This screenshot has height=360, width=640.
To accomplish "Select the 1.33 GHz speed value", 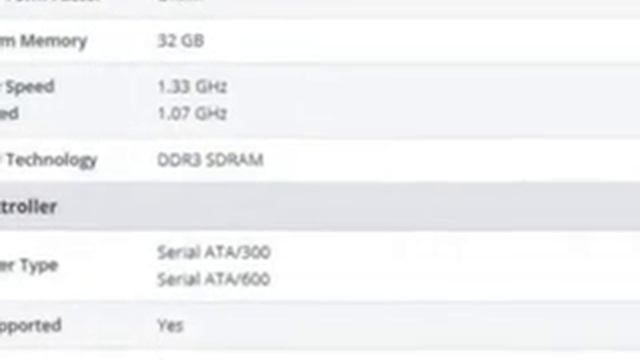I will tap(192, 87).
